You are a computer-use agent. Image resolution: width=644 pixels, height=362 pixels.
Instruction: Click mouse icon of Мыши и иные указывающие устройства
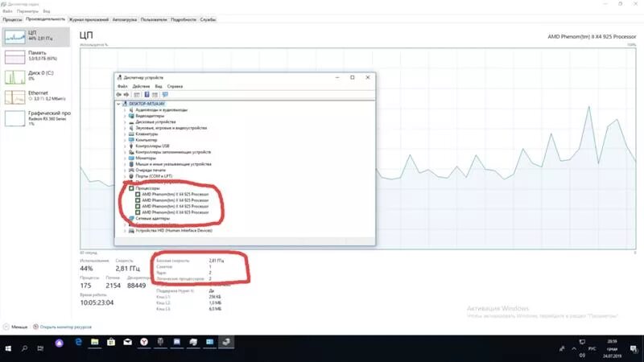(131, 164)
